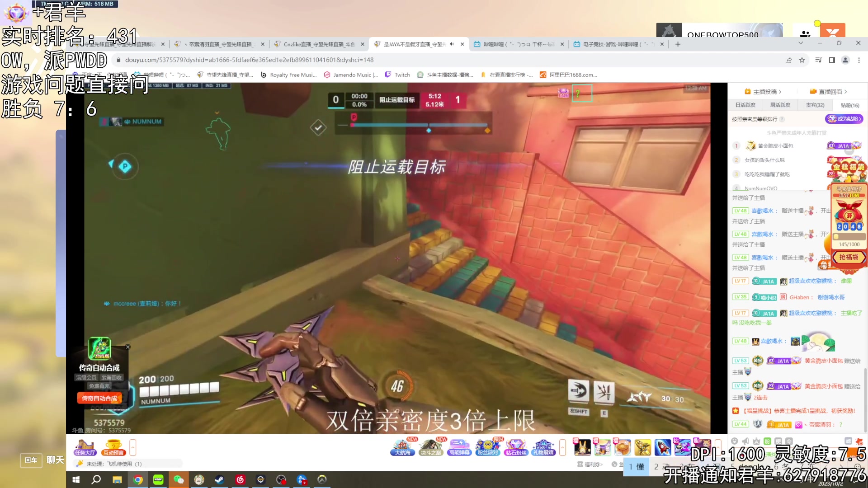This screenshot has height=488, width=868.
Task: Open the 粉丝派对 fan party icon
Action: pyautogui.click(x=488, y=447)
